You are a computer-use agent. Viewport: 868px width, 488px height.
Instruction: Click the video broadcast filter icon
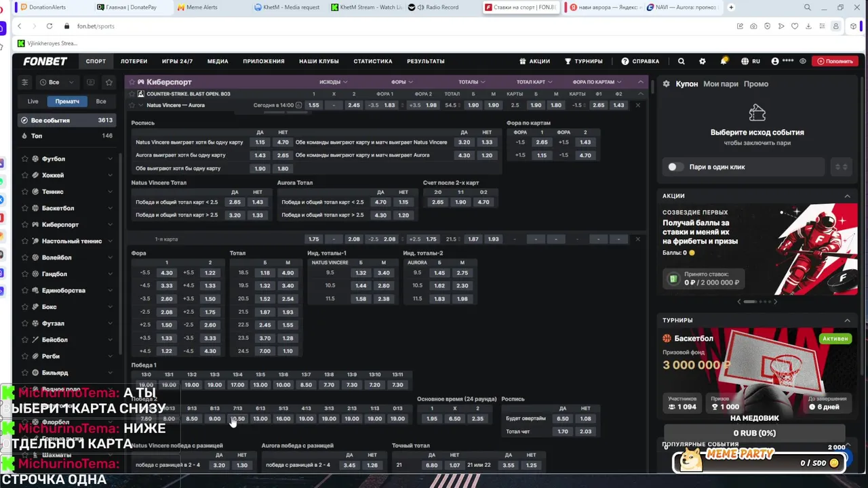point(90,82)
